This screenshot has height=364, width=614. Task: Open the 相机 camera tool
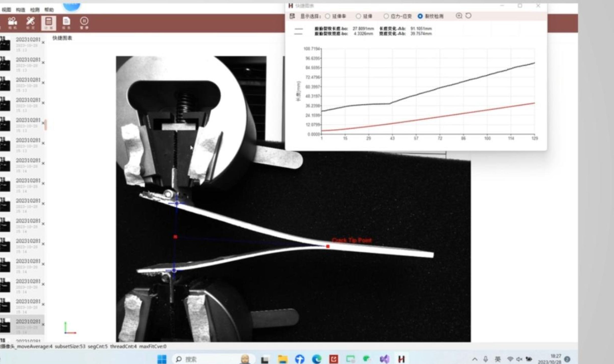[x=12, y=23]
